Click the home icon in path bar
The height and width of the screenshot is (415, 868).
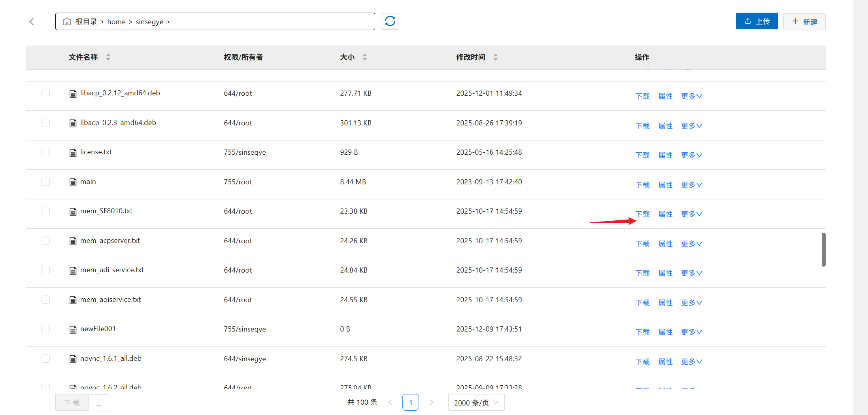[x=67, y=22]
